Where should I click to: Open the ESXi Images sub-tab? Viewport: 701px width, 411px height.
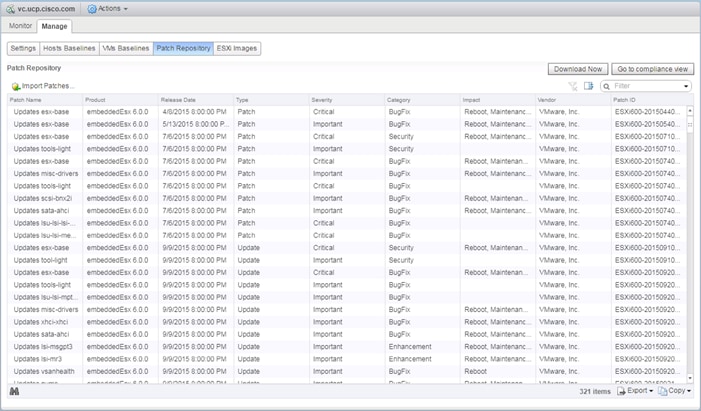pos(237,48)
